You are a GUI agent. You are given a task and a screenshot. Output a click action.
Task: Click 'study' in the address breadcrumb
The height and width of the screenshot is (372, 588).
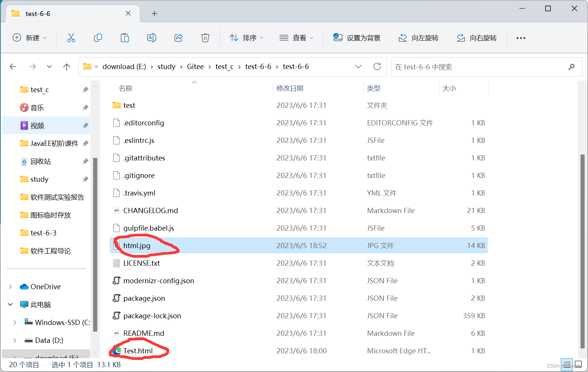coord(166,66)
